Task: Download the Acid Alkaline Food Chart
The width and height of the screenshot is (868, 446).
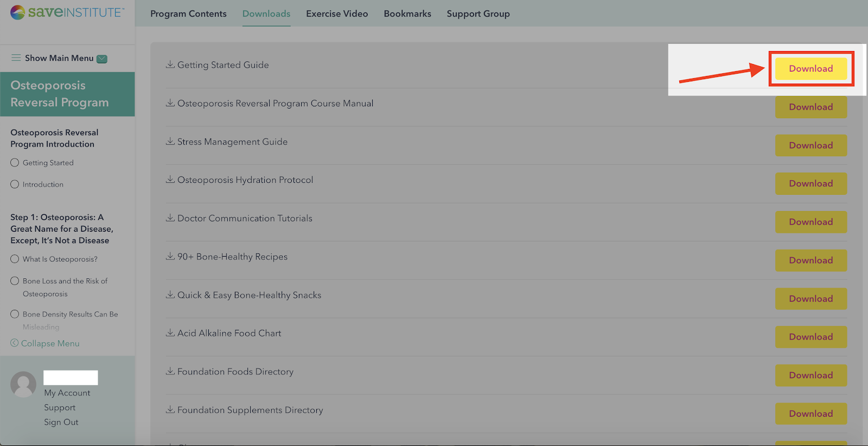Action: tap(811, 337)
